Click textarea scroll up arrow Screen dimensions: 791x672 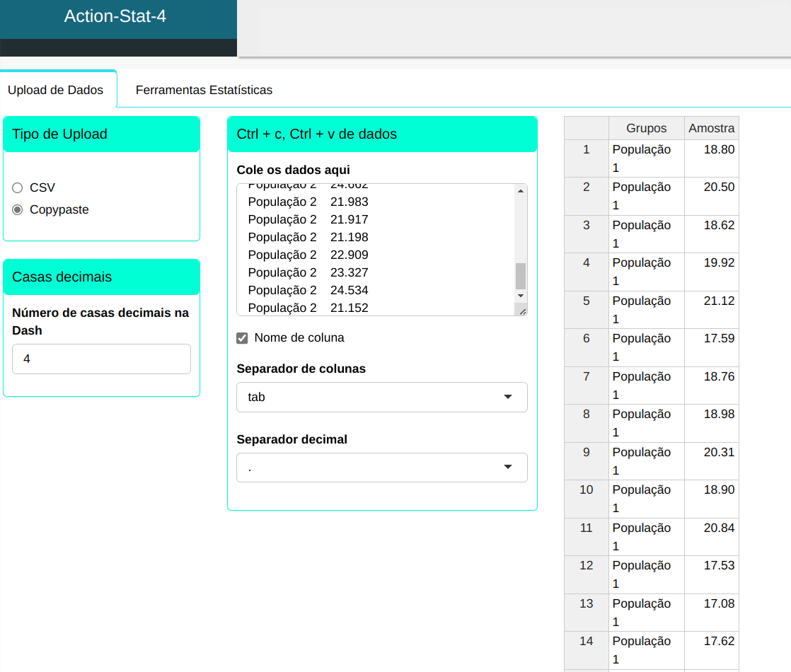(521, 190)
